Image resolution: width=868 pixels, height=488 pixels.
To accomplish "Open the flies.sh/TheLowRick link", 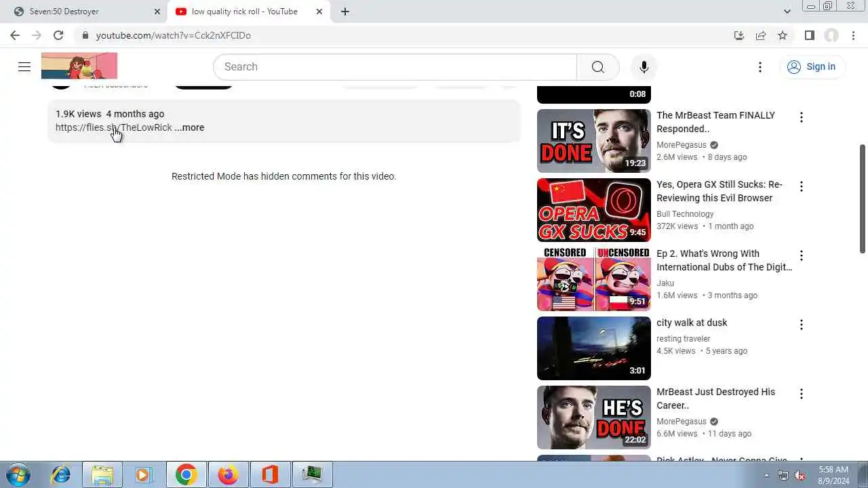I will click(114, 127).
